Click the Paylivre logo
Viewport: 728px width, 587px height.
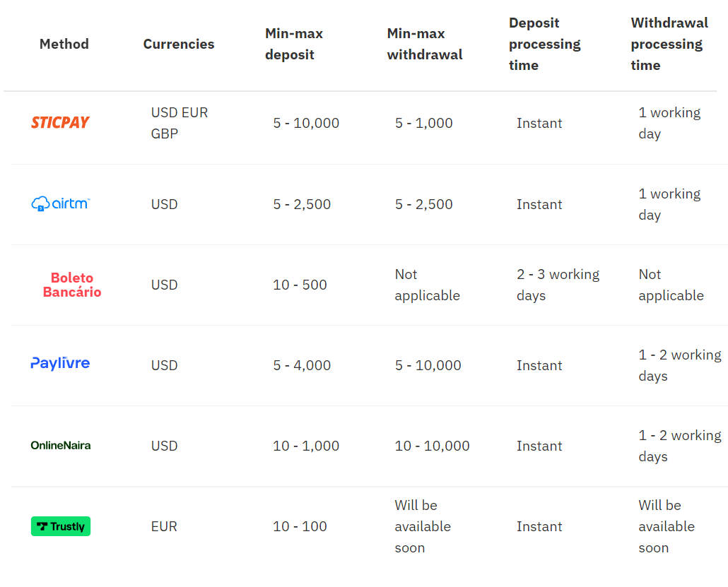click(60, 364)
